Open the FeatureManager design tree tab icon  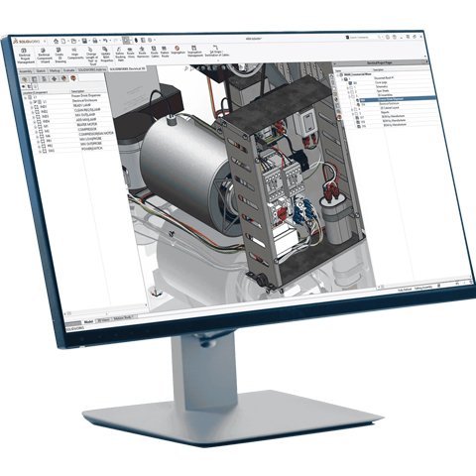tap(25, 79)
